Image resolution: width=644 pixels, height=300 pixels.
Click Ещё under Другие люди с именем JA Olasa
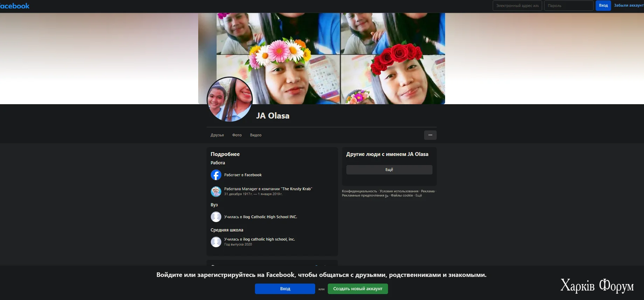[x=389, y=170]
